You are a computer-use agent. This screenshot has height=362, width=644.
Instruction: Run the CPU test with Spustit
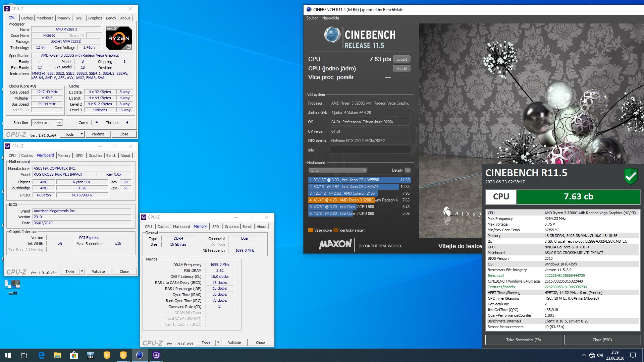(x=401, y=59)
